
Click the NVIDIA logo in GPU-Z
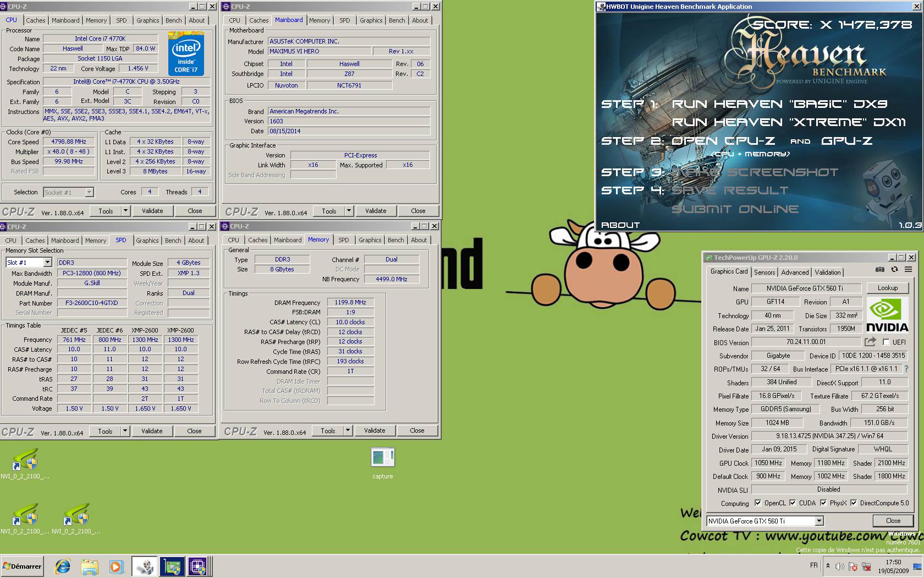[x=887, y=315]
